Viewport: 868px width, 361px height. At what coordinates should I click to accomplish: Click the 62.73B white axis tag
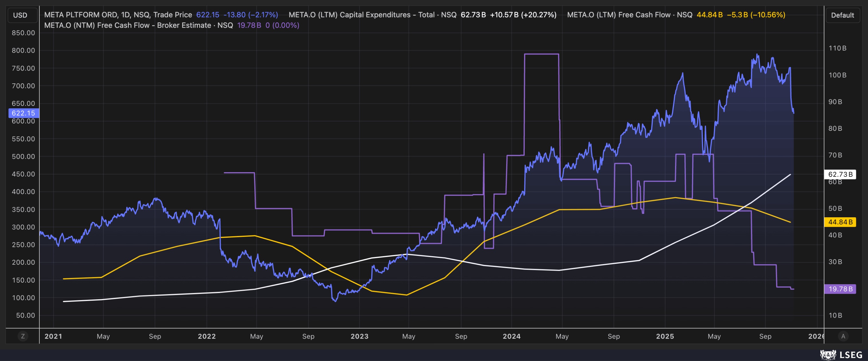point(840,174)
